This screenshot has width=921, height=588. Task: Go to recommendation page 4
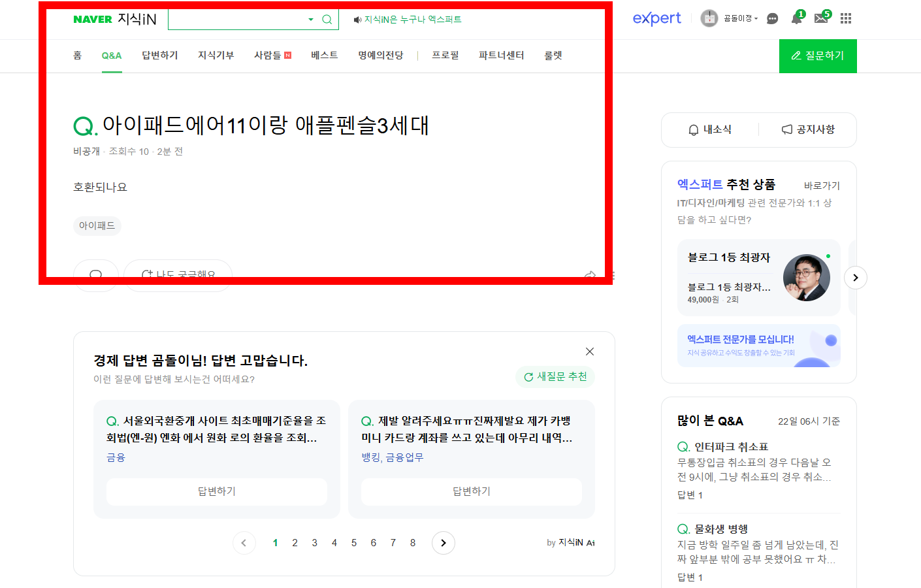(334, 543)
